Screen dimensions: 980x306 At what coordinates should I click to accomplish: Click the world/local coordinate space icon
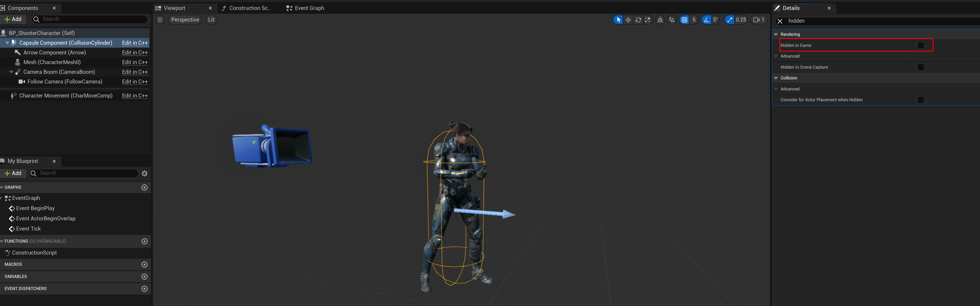660,20
